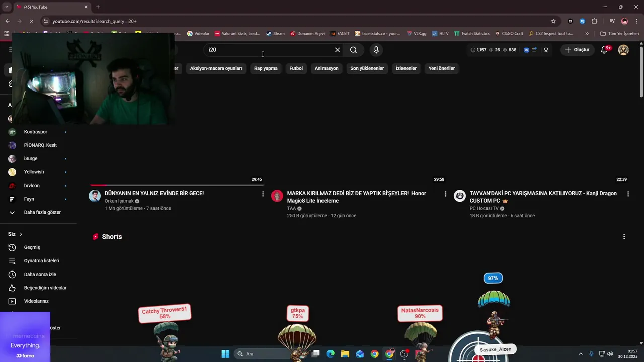The height and width of the screenshot is (362, 644).
Task: Open the Tüm Yer İşaretleri folder
Action: pos(619,34)
